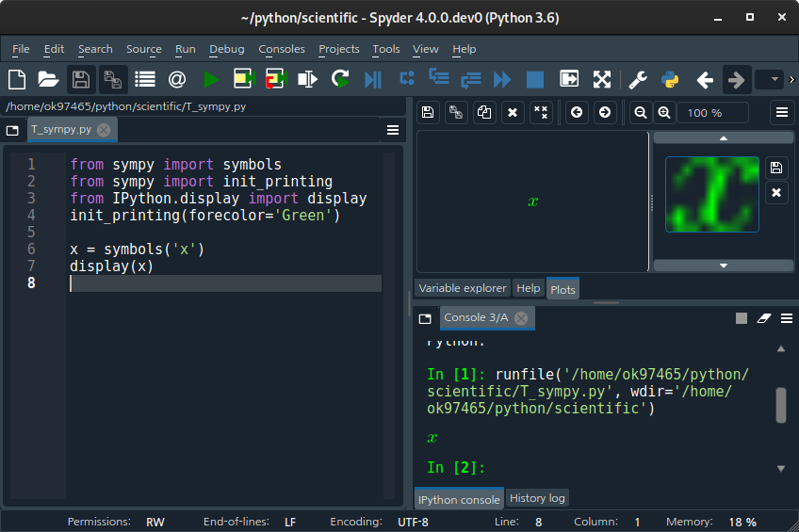The width and height of the screenshot is (799, 532).
Task: Show previous plot arrow
Action: point(577,112)
